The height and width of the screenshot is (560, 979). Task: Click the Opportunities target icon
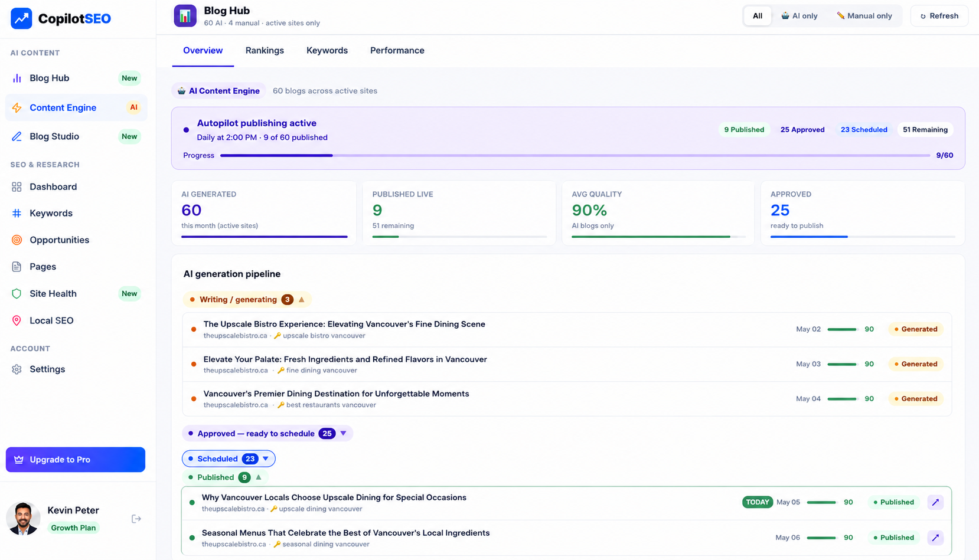coord(17,240)
